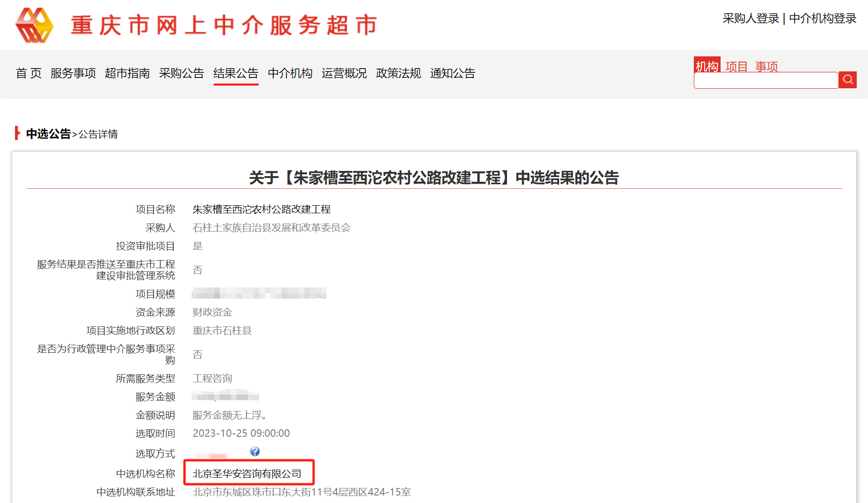The image size is (868, 503).
Task: Click the 投资审批项目 field label
Action: click(145, 246)
